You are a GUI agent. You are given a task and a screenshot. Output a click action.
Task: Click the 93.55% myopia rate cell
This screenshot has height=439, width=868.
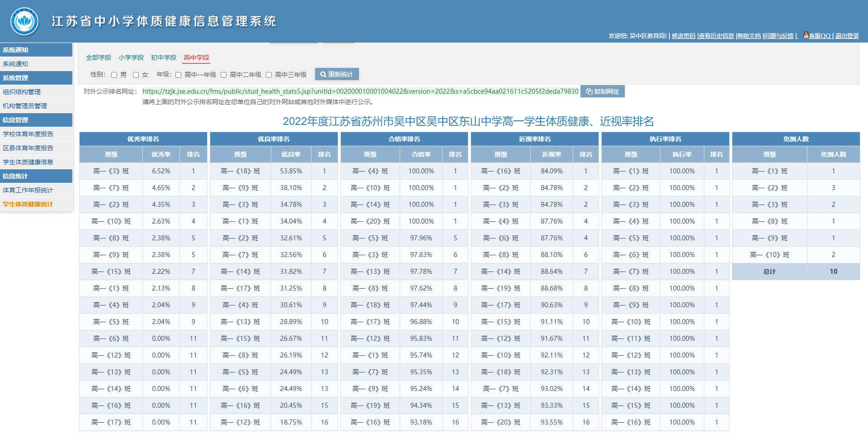click(552, 422)
